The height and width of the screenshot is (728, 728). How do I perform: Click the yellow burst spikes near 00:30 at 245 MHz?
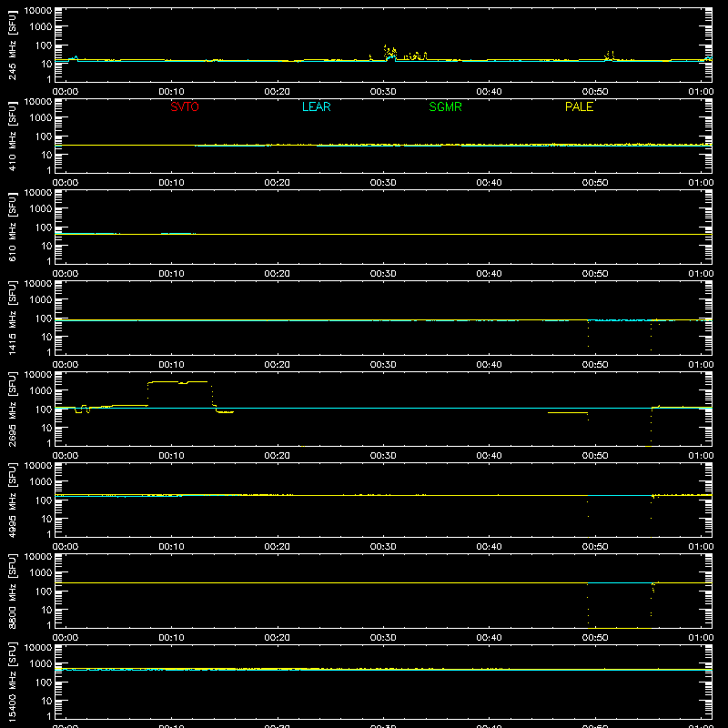pyautogui.click(x=390, y=52)
